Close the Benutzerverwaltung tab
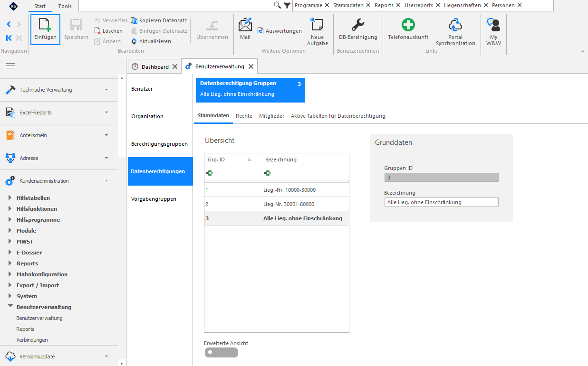The image size is (588, 366). coord(251,67)
